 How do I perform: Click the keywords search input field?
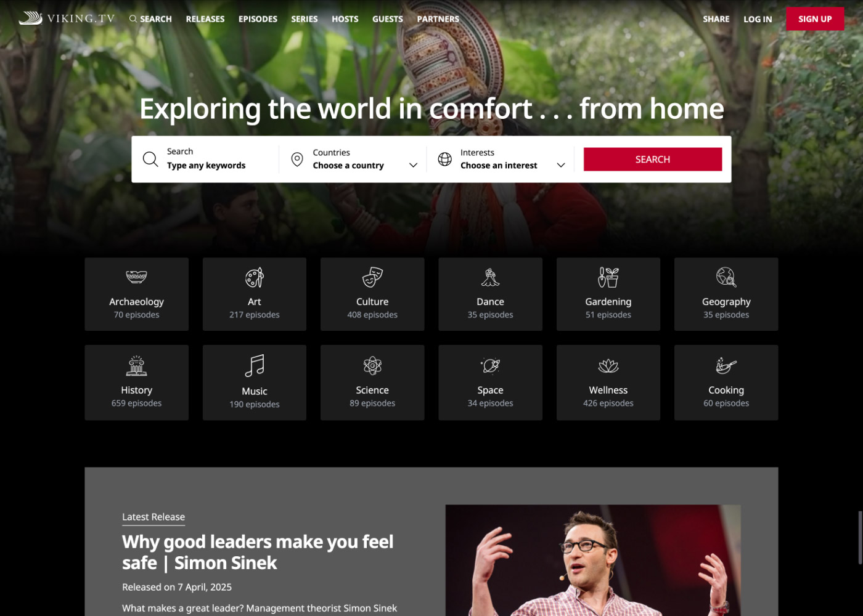[x=207, y=159]
